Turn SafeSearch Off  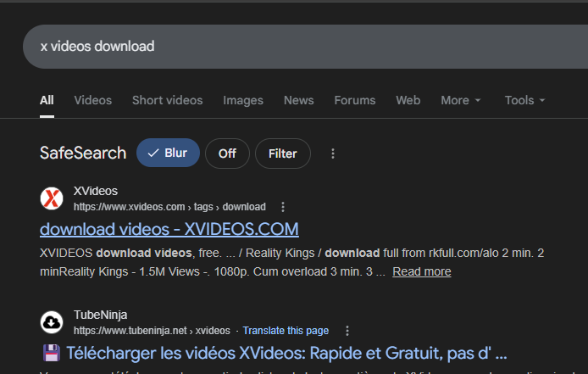point(227,154)
